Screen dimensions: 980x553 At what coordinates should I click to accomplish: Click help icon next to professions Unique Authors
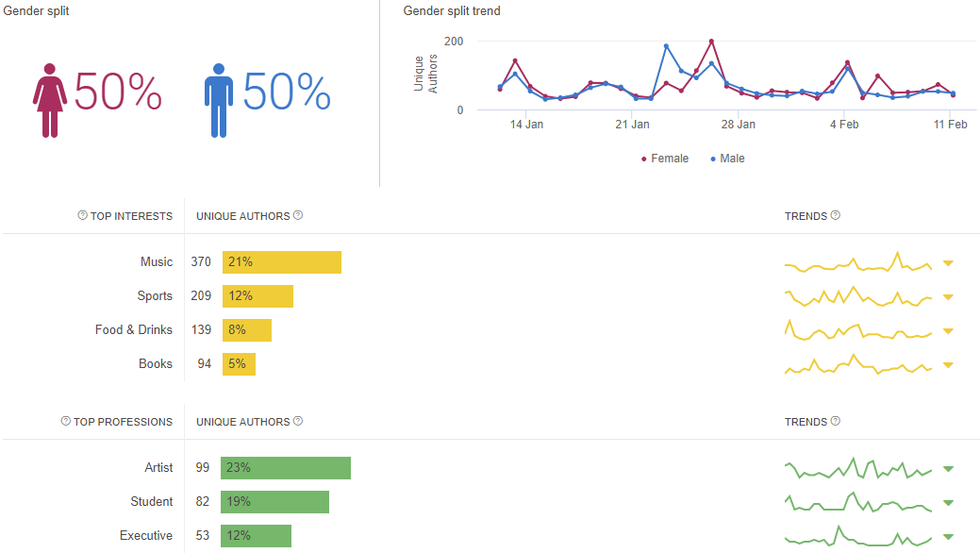click(298, 421)
